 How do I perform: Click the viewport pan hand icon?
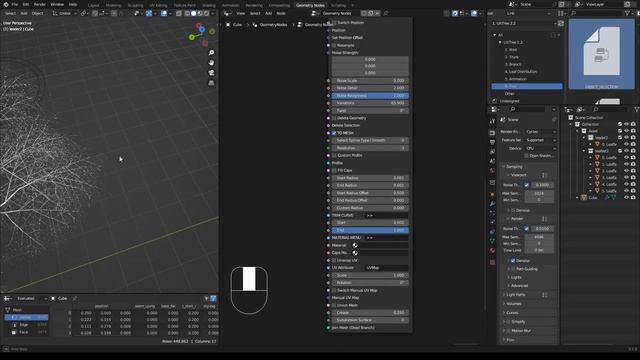[211, 62]
